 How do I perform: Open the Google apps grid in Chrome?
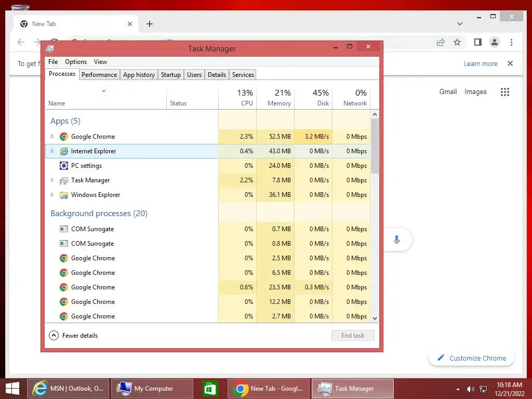(x=505, y=92)
